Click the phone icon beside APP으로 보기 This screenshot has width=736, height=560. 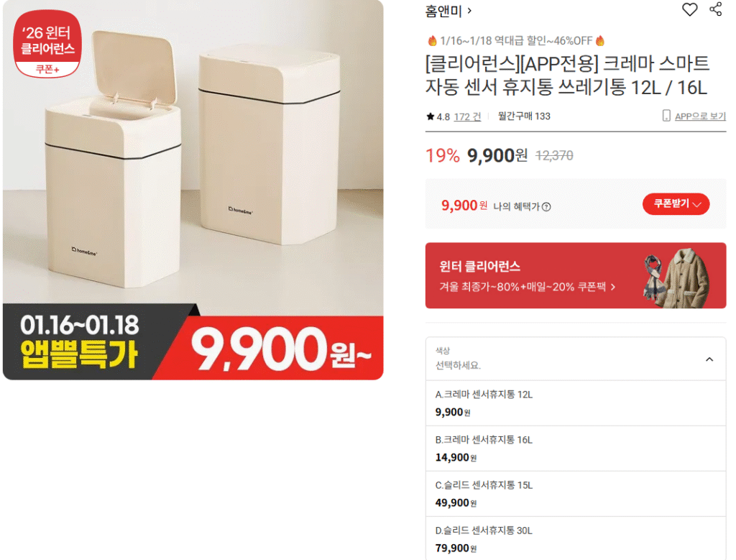pyautogui.click(x=666, y=116)
